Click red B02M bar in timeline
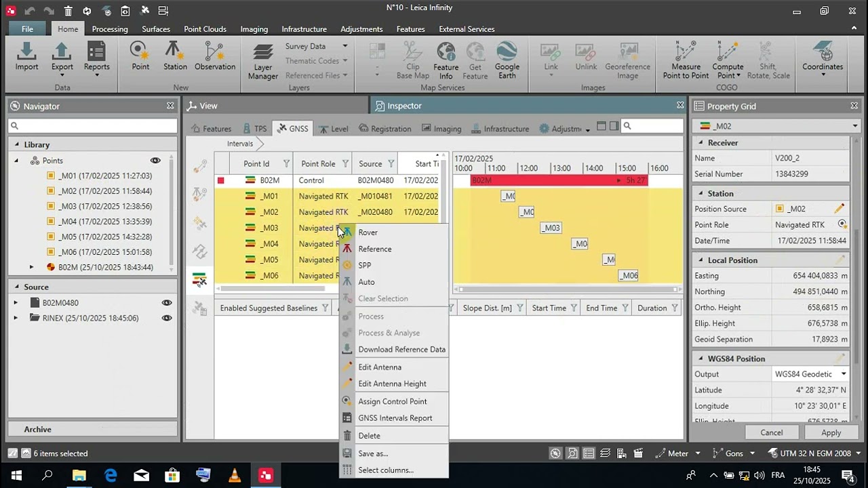The height and width of the screenshot is (488, 868). point(559,180)
